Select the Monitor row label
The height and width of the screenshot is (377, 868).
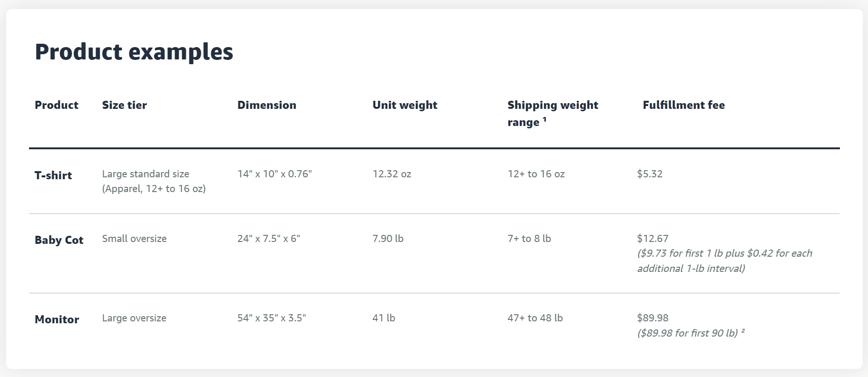tap(57, 319)
